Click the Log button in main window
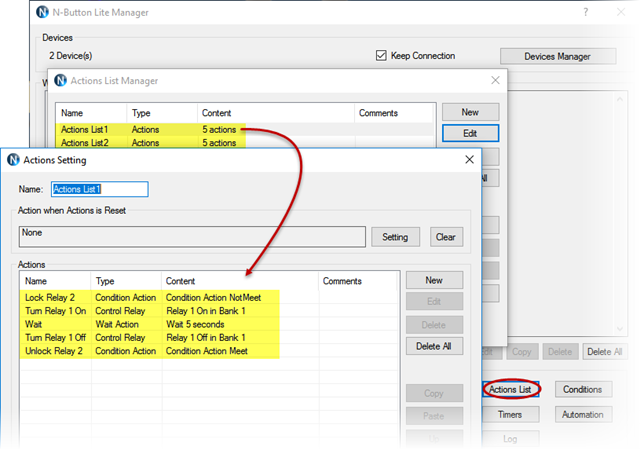Screen dimensions: 640x450 510,439
